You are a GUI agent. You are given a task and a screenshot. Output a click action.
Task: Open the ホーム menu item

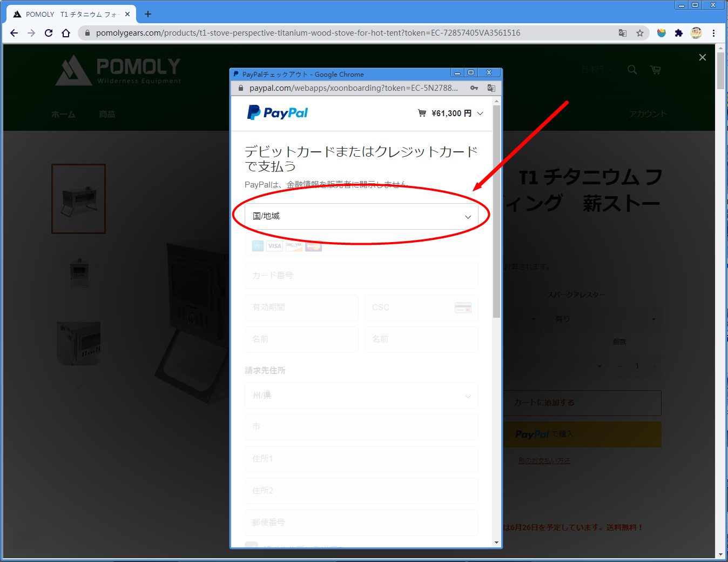(x=63, y=114)
